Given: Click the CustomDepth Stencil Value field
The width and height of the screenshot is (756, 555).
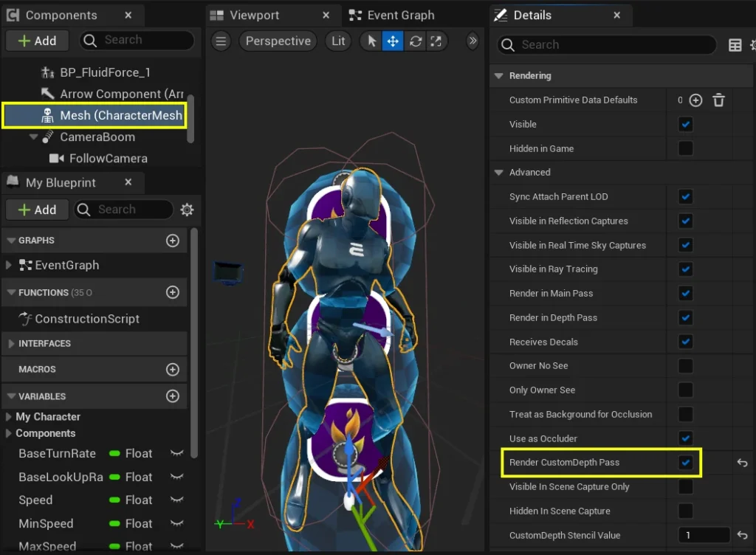Looking at the screenshot, I should click(704, 535).
